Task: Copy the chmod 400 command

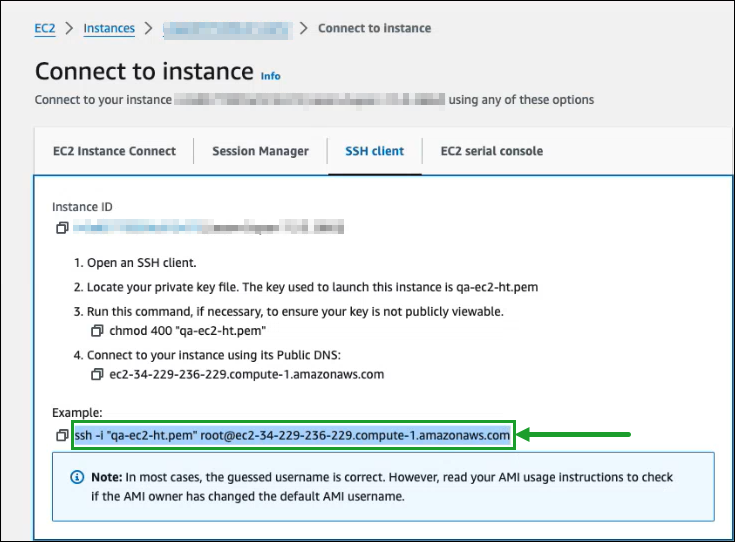Action: [x=97, y=331]
